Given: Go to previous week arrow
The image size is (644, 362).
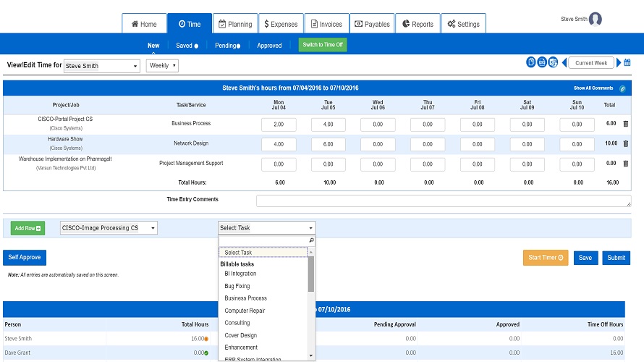Looking at the screenshot, I should pos(564,63).
